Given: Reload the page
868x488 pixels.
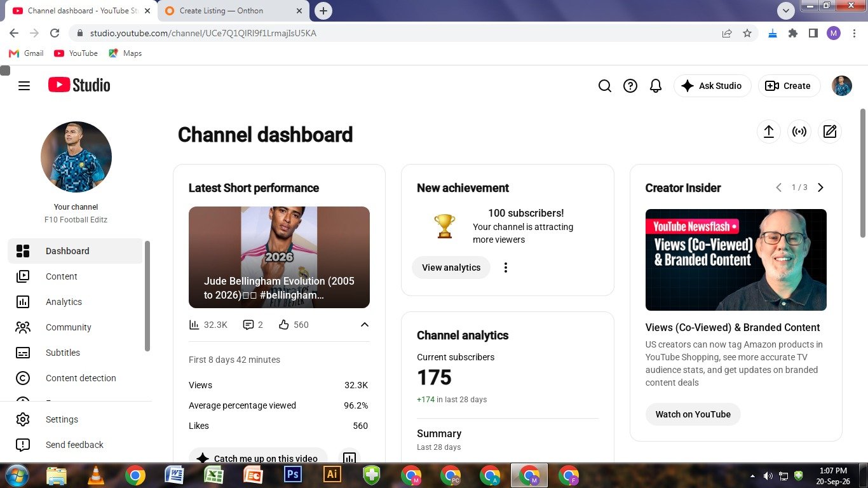Looking at the screenshot, I should [x=55, y=33].
